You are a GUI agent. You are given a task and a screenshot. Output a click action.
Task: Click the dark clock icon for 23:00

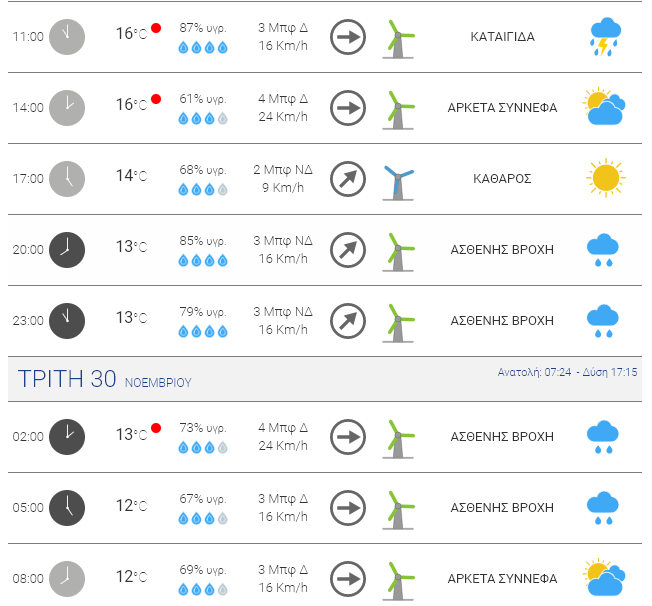pos(67,321)
